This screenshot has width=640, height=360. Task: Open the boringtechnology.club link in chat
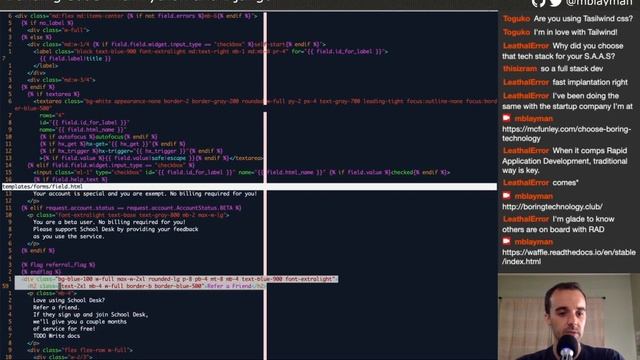coord(552,207)
